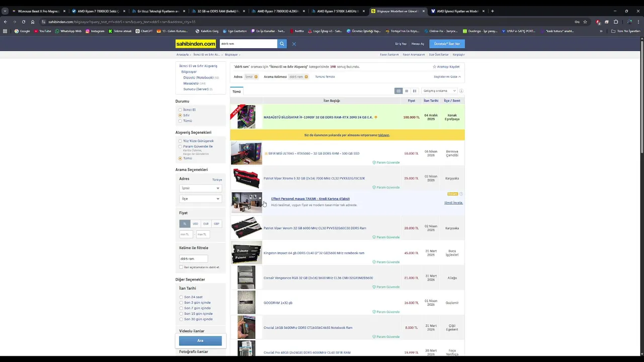644x362 pixels.
Task: Open Patriot Viper Xtreme 5 listing thumbnail
Action: [247, 178]
